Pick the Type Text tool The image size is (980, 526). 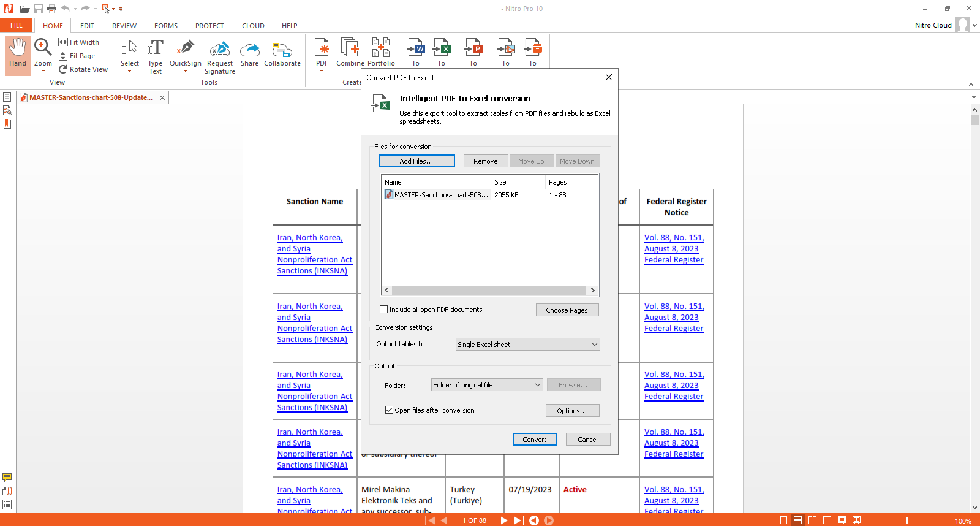(x=156, y=56)
